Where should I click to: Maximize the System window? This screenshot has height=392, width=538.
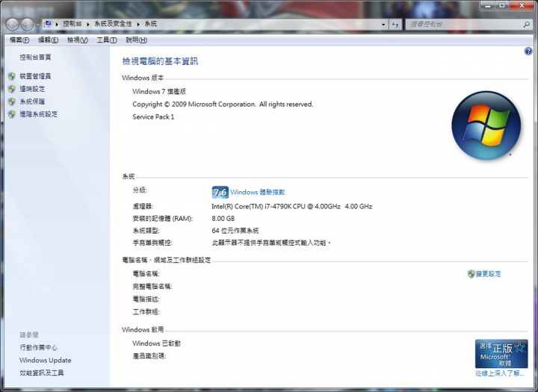(502, 5)
